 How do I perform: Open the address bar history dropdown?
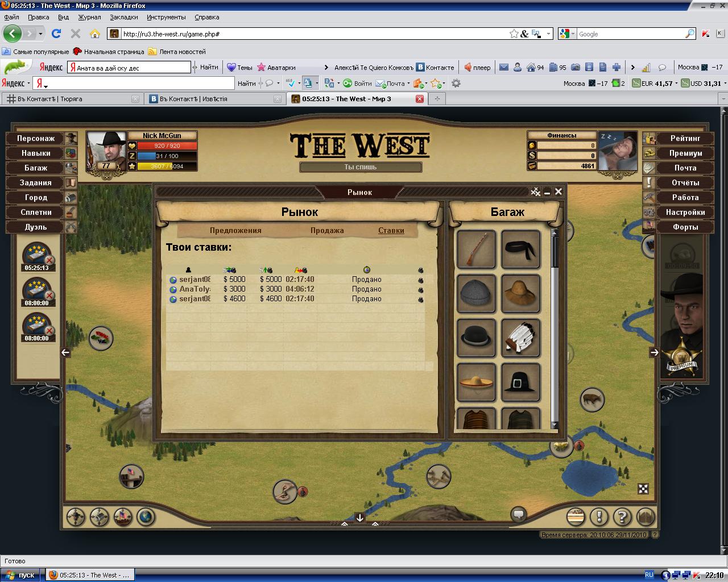(548, 34)
